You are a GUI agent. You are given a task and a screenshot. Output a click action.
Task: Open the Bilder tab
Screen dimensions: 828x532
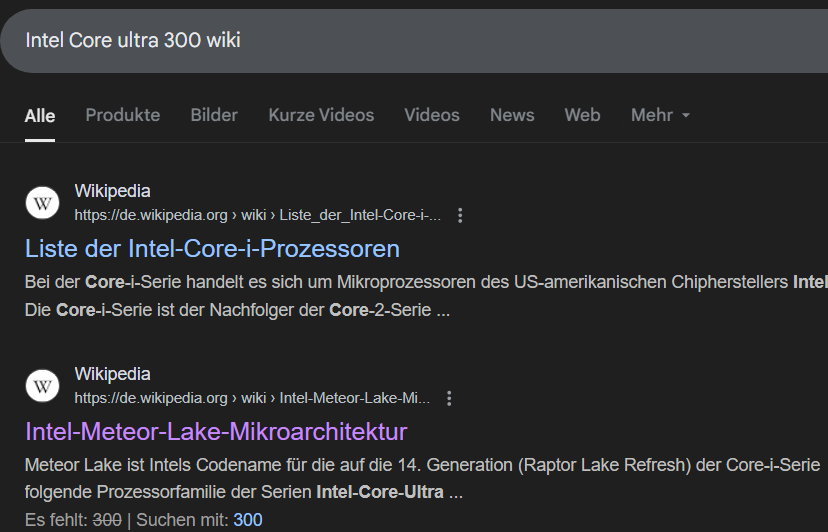coord(214,115)
